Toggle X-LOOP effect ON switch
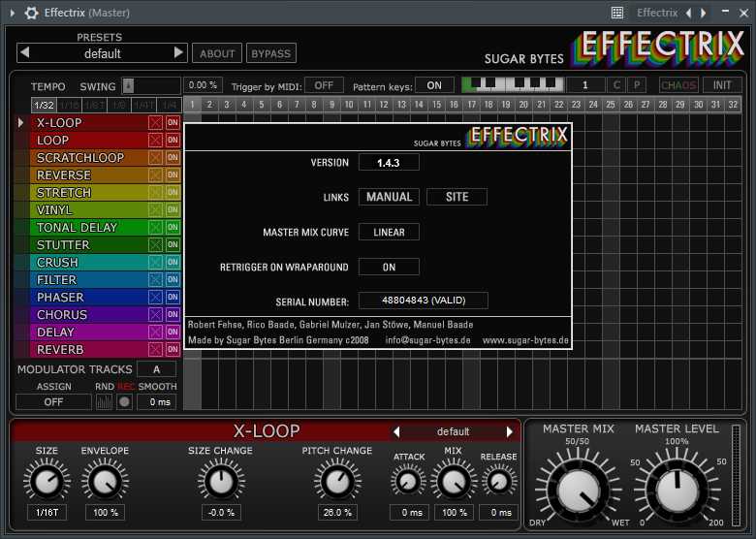 click(x=173, y=122)
